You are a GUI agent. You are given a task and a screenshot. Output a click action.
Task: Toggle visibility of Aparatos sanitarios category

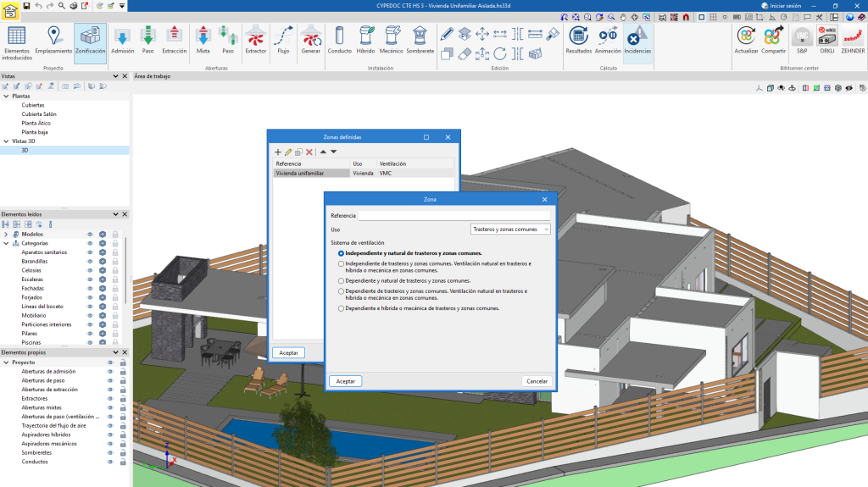pos(90,252)
